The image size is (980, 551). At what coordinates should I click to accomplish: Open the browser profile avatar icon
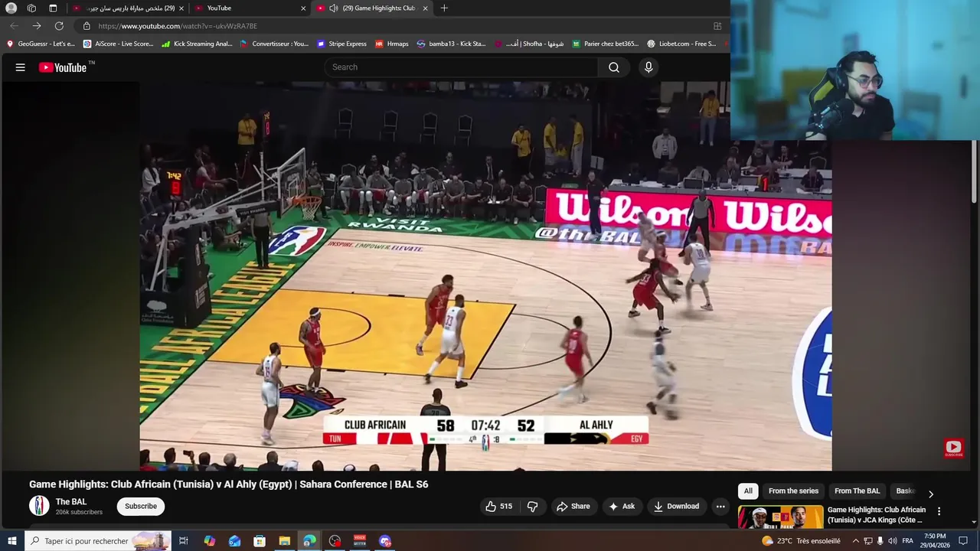click(11, 8)
